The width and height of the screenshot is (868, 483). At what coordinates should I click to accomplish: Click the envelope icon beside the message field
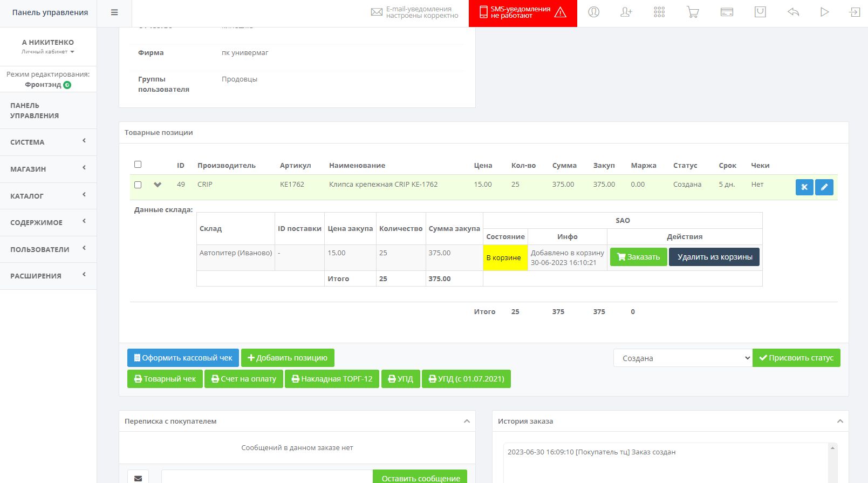[138, 477]
